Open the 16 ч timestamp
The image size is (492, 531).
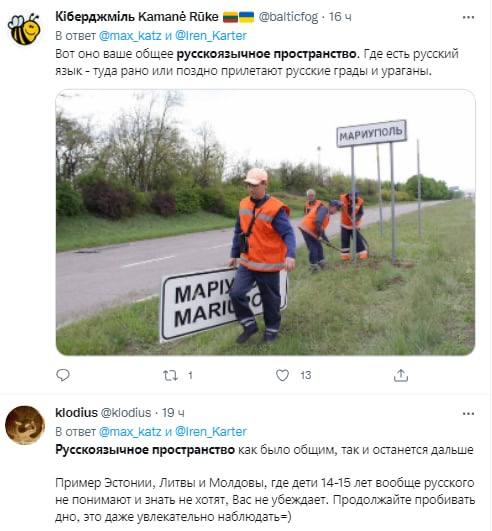340,17
